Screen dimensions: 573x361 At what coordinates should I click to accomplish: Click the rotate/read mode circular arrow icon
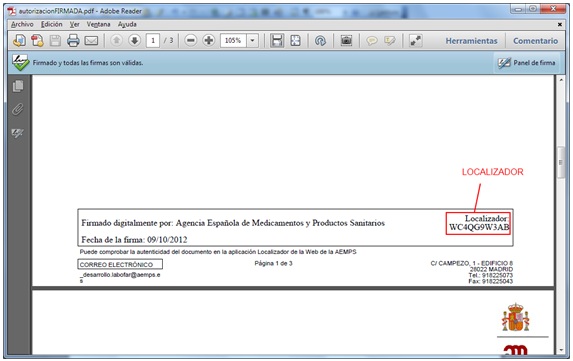320,40
